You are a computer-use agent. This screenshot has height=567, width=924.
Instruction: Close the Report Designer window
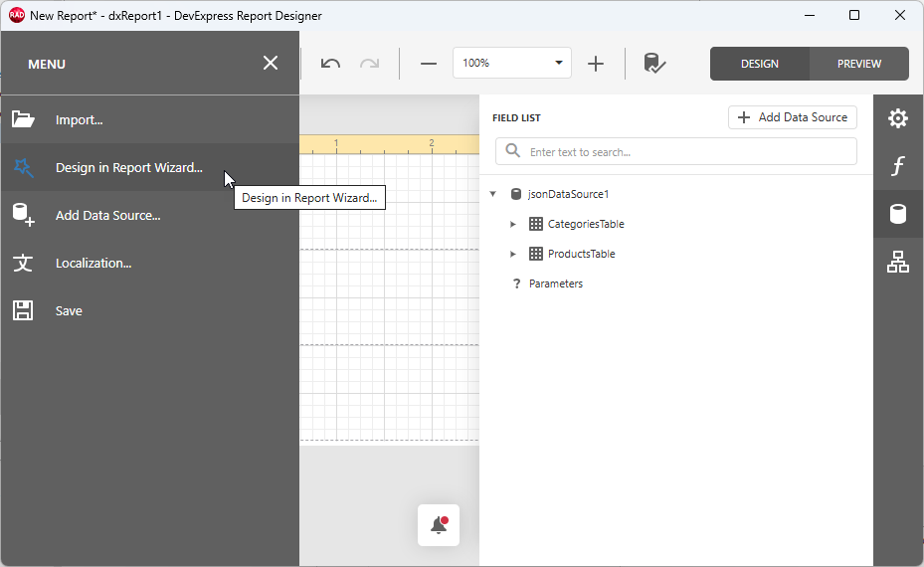(x=900, y=15)
